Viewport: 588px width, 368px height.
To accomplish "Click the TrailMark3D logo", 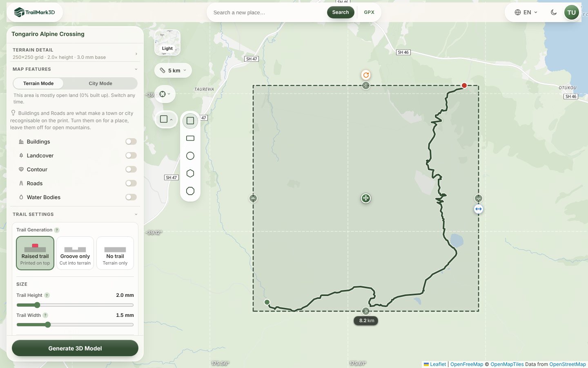I will click(x=35, y=12).
